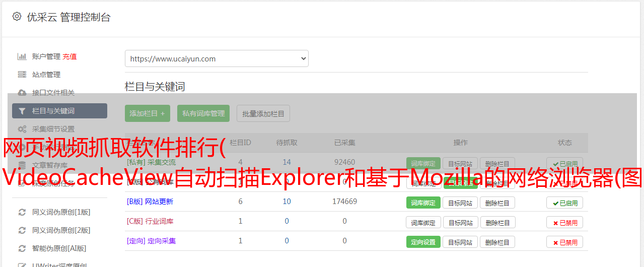Toggle the 已禁用 status of 定向采集

(x=564, y=242)
